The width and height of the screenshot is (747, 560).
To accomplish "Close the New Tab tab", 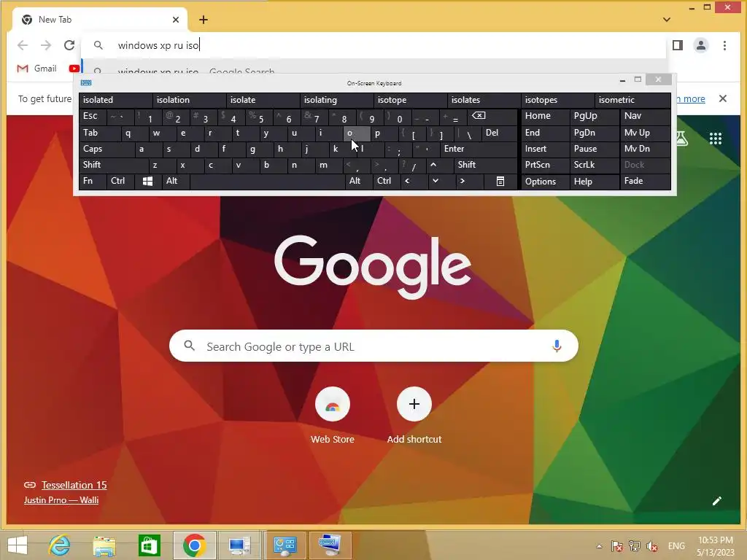I will click(x=175, y=20).
